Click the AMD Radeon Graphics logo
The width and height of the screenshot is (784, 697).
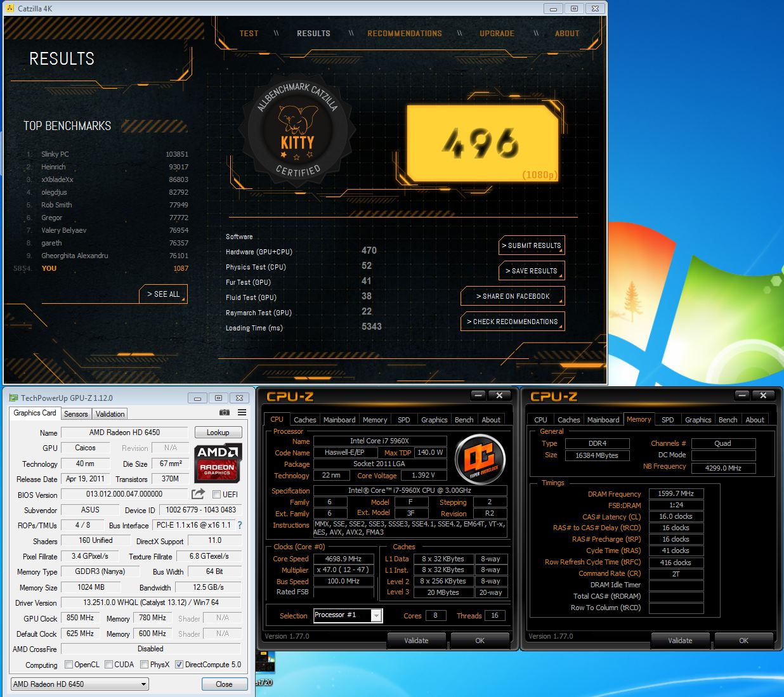(218, 462)
